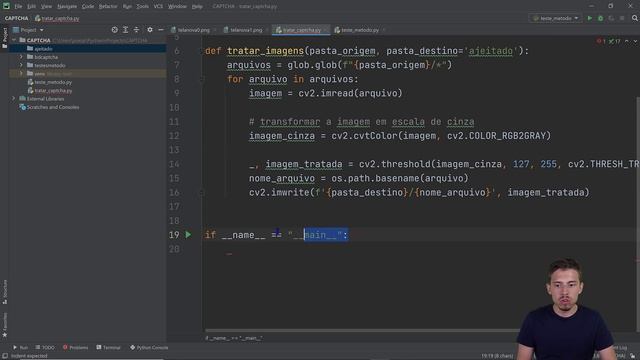Click the PyCharm application logo icon
The width and height of the screenshot is (640, 360).
pos(6,6)
